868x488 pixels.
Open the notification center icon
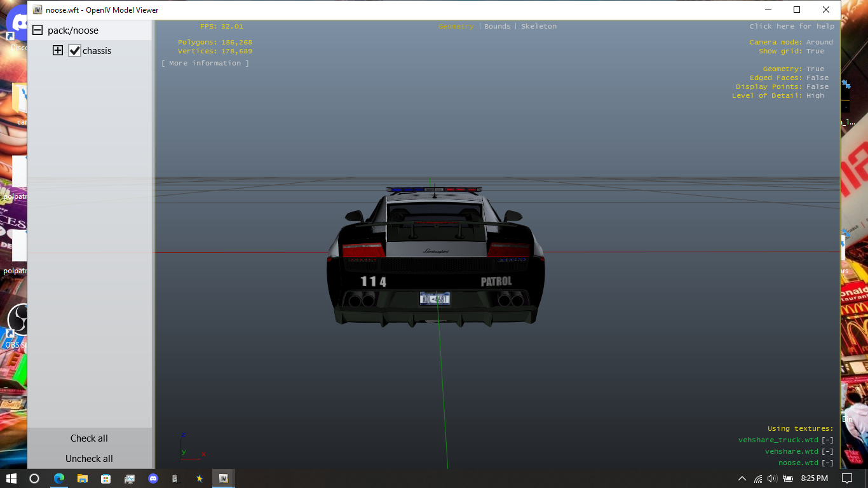click(846, 478)
